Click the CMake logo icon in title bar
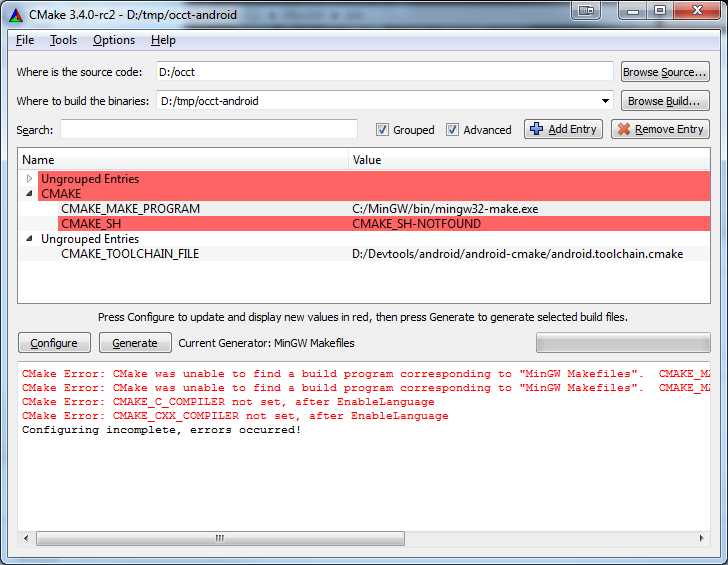The image size is (728, 565). click(x=16, y=15)
